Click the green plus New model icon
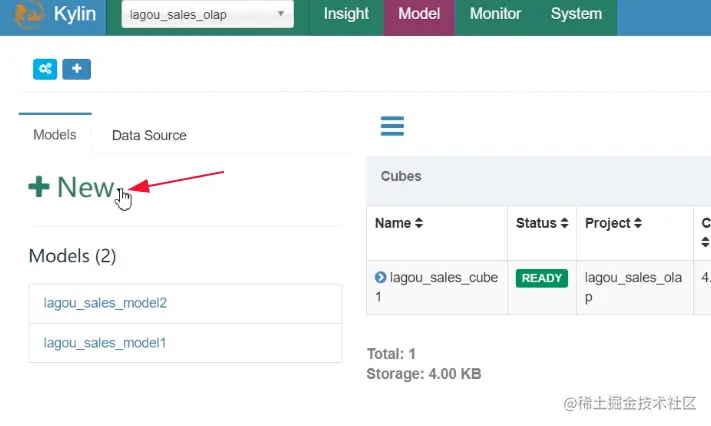This screenshot has width=711, height=426. (x=39, y=187)
